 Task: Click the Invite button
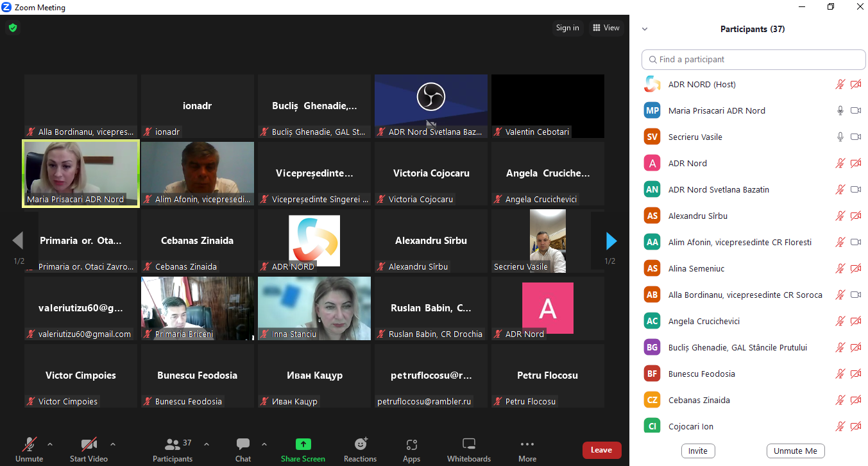tap(697, 451)
